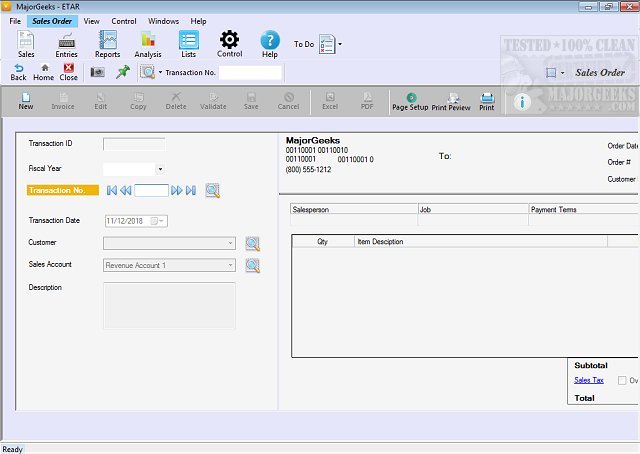Click the transaction number navigation input box
The width and height of the screenshot is (640, 454).
(x=151, y=190)
